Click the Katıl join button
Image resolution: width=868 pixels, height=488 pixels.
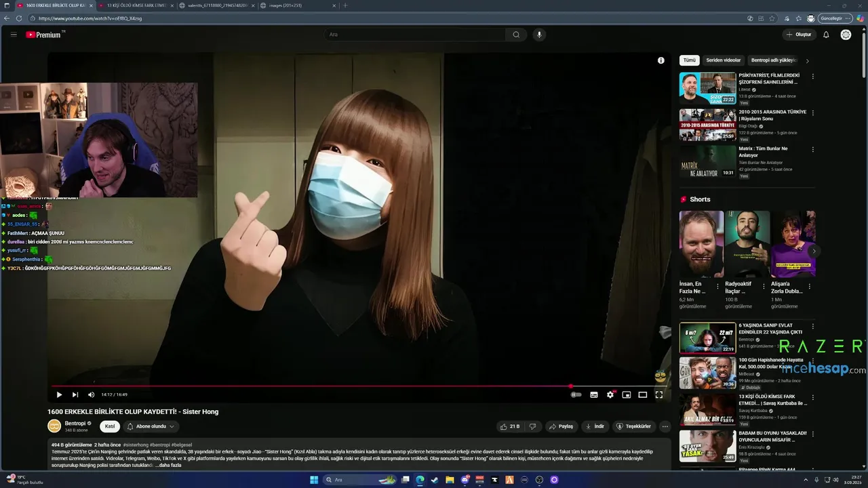tap(110, 426)
